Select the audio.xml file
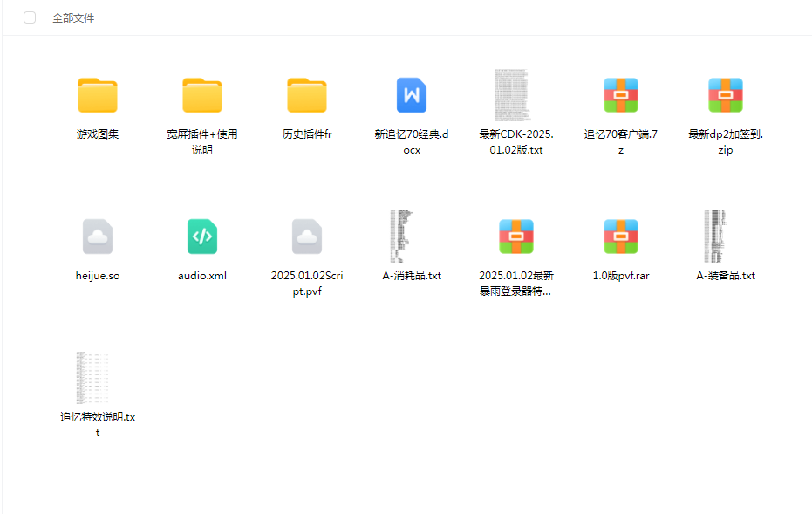Viewport: 812px width, 514px height. point(201,236)
